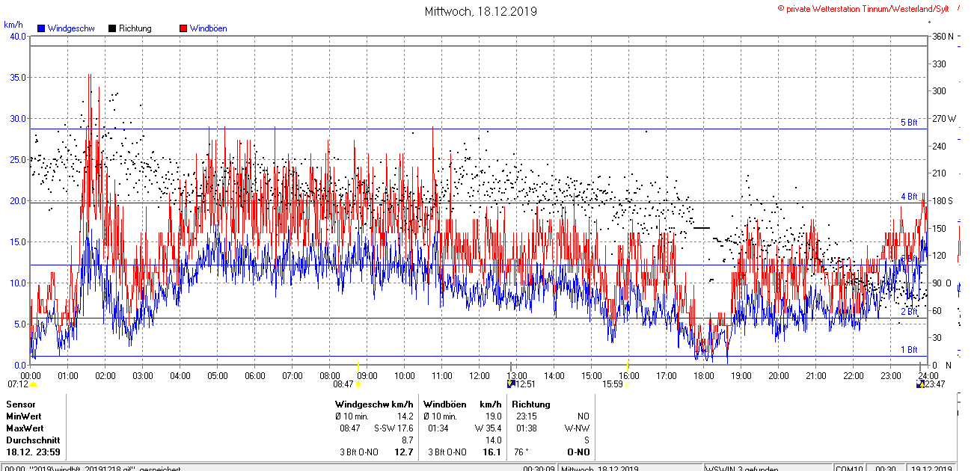The height and width of the screenshot is (471, 980).
Task: Click the '76 °' direction degrees value
Action: point(521,452)
